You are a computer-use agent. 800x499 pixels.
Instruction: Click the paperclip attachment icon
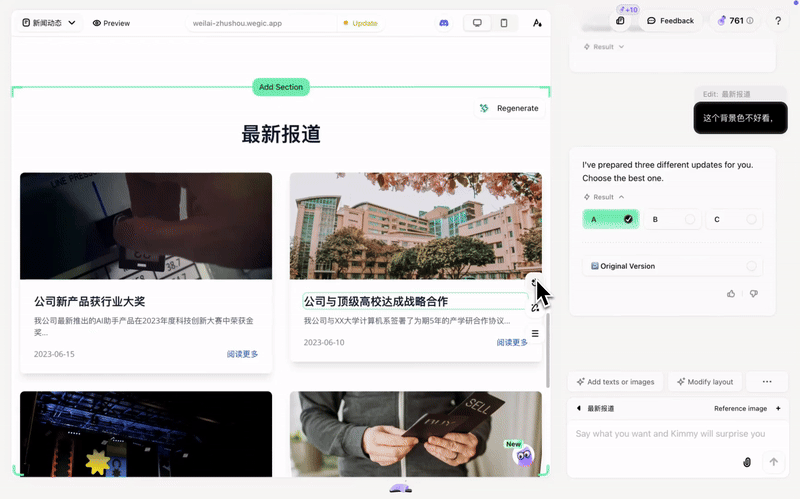(747, 461)
